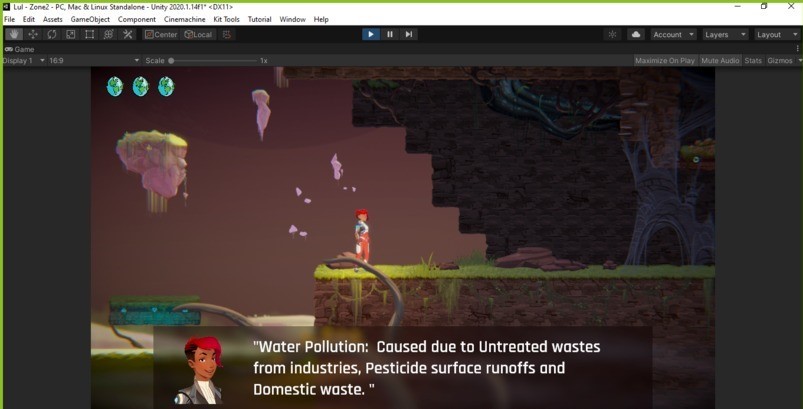Viewport: 803px width, 409px height.
Task: Select the Game tab
Action: (20, 49)
